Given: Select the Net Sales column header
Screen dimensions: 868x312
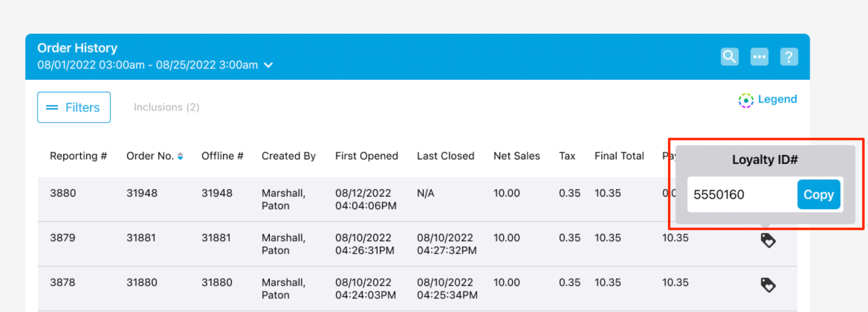Looking at the screenshot, I should (516, 156).
